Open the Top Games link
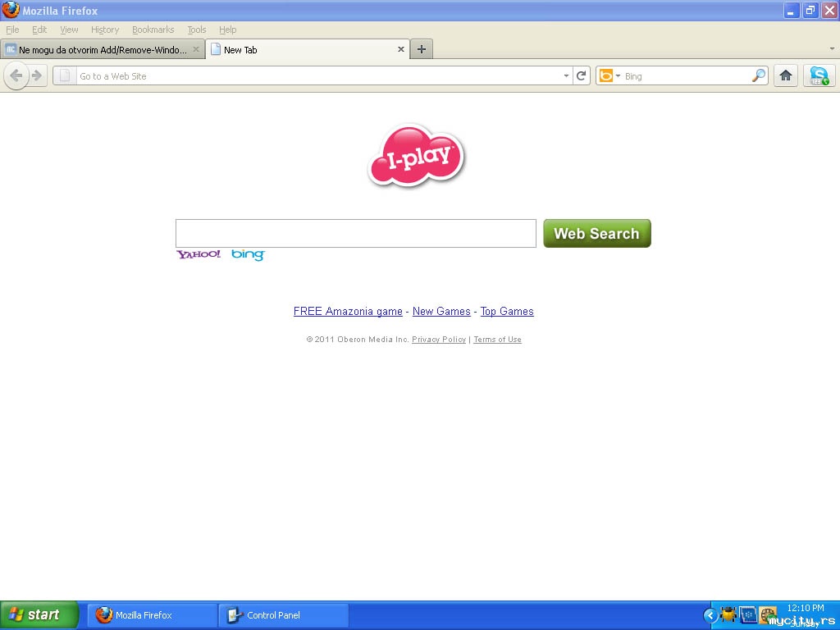 (x=507, y=311)
